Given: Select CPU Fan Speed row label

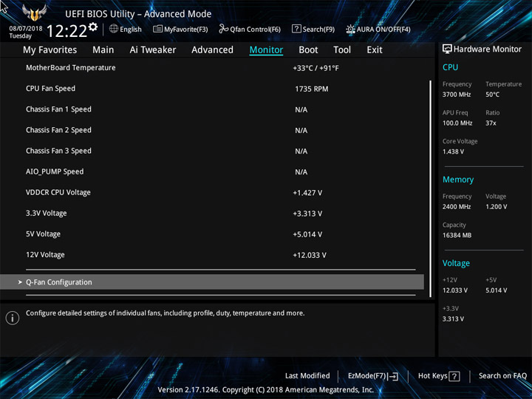Looking at the screenshot, I should 50,89.
